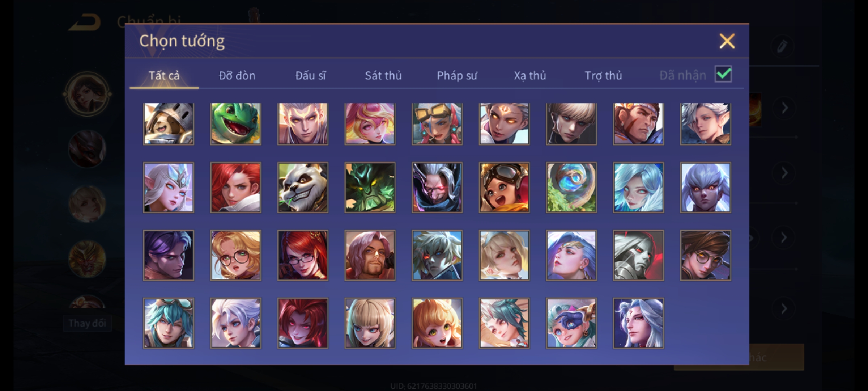Viewport: 868px width, 391px height.
Task: Pick the armored hamster knight hero
Action: point(169,124)
